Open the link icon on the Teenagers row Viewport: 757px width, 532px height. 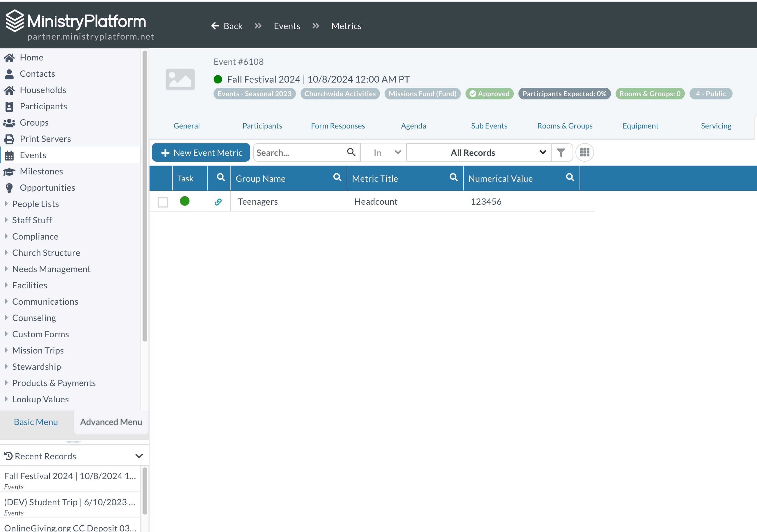pyautogui.click(x=218, y=202)
